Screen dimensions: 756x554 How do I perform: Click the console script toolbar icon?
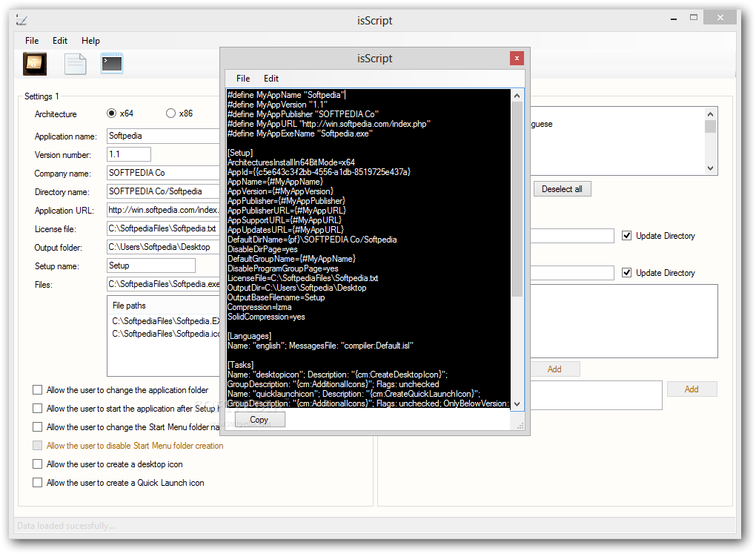pos(112,63)
